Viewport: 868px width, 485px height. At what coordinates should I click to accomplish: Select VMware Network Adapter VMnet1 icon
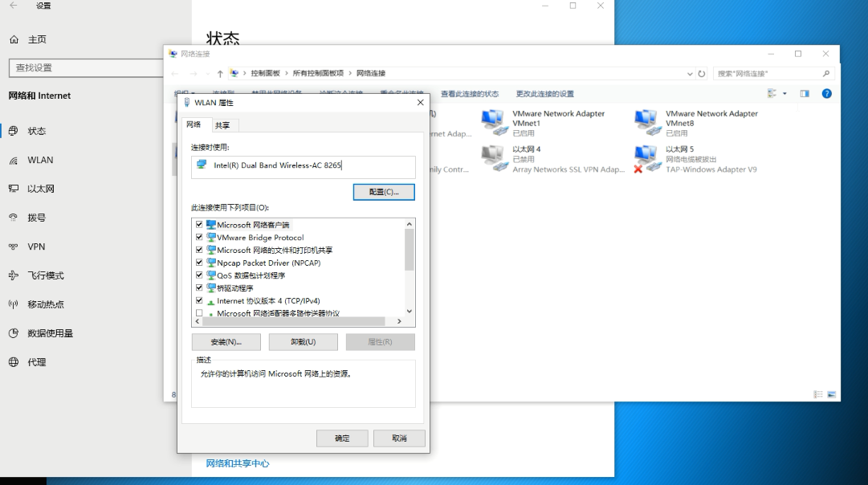click(x=495, y=122)
